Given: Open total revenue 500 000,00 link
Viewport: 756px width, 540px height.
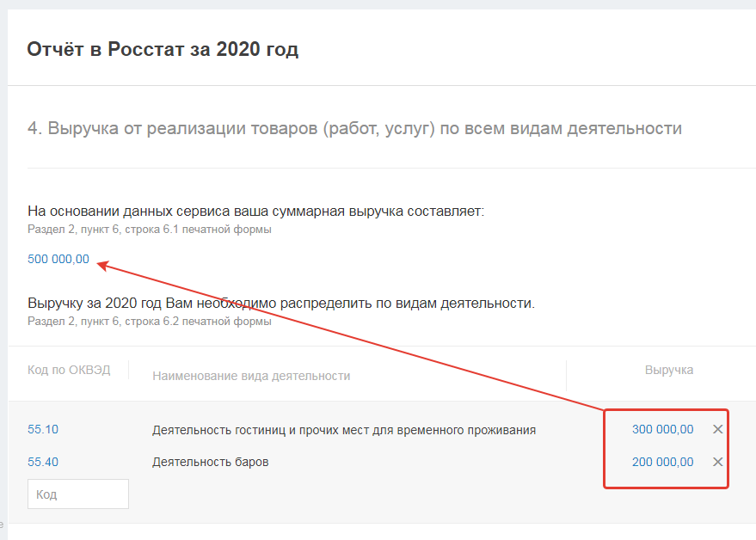Looking at the screenshot, I should [58, 259].
